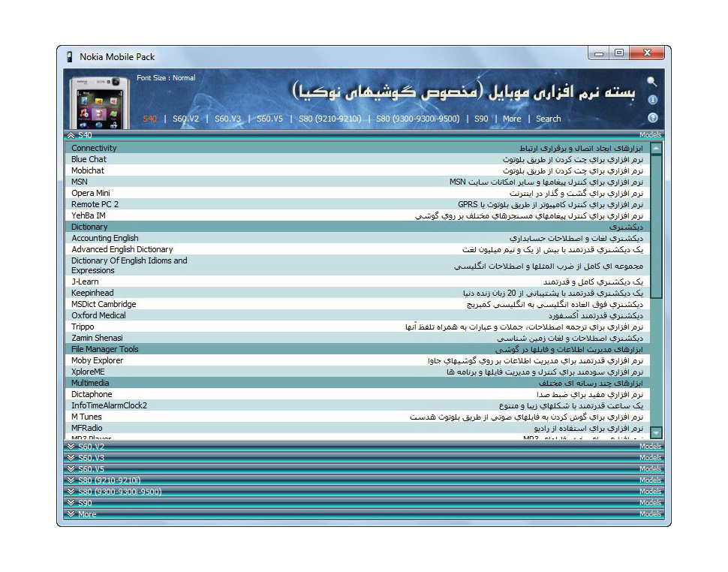Select the Multimedia category row

click(357, 383)
